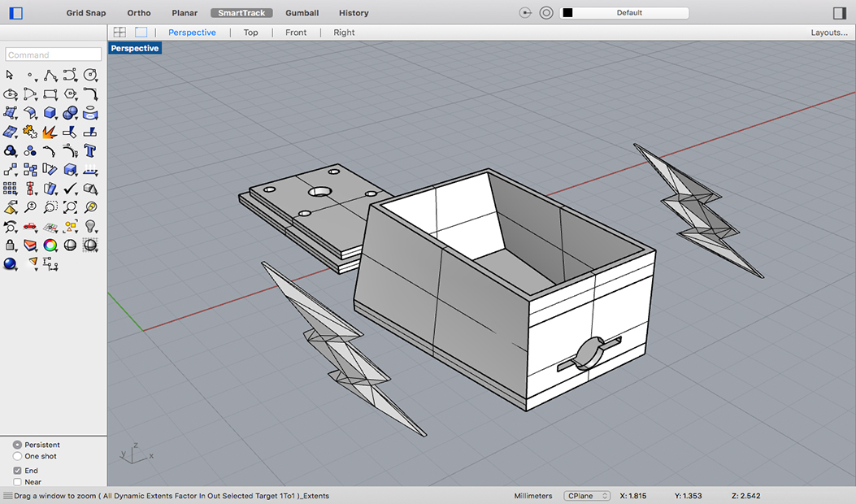This screenshot has width=856, height=504.
Task: Open the Text object tool
Action: point(90,150)
